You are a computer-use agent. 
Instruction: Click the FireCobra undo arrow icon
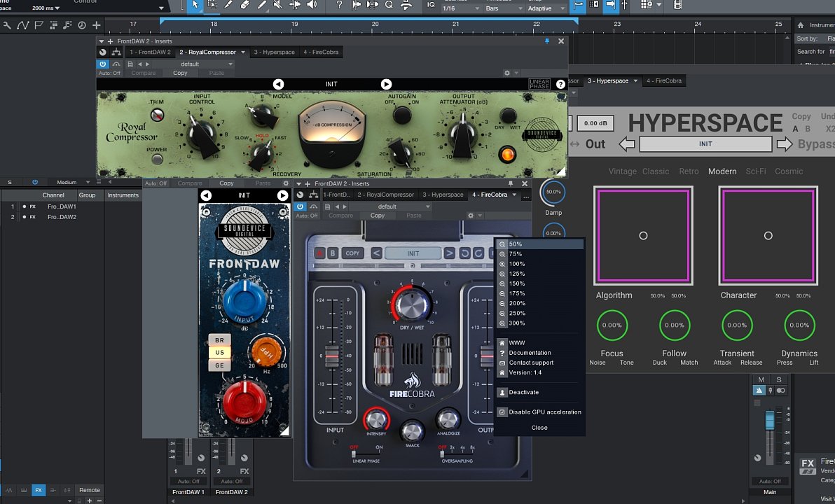point(464,253)
